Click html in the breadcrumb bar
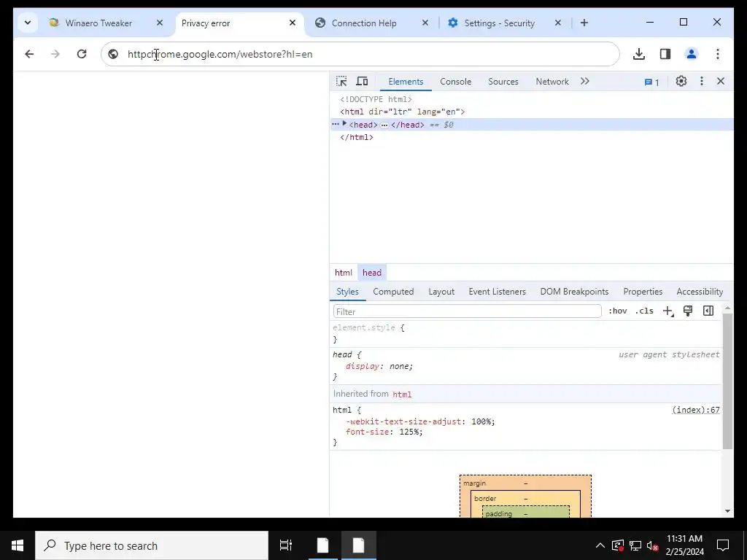Image resolution: width=747 pixels, height=560 pixels. [344, 273]
